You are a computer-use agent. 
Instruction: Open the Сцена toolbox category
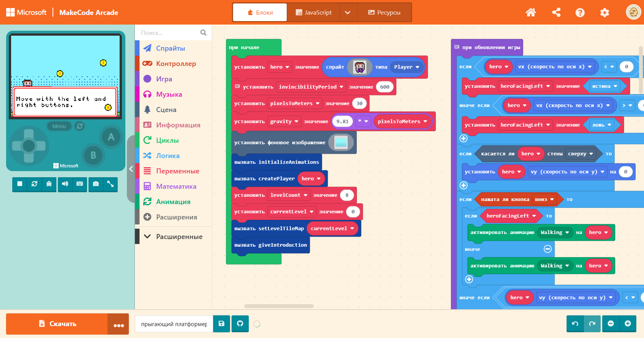[x=173, y=110]
